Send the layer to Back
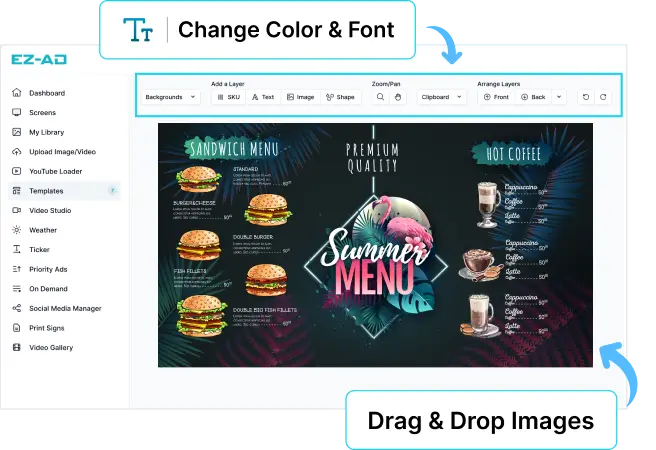Image resolution: width=656 pixels, height=450 pixels. (533, 97)
